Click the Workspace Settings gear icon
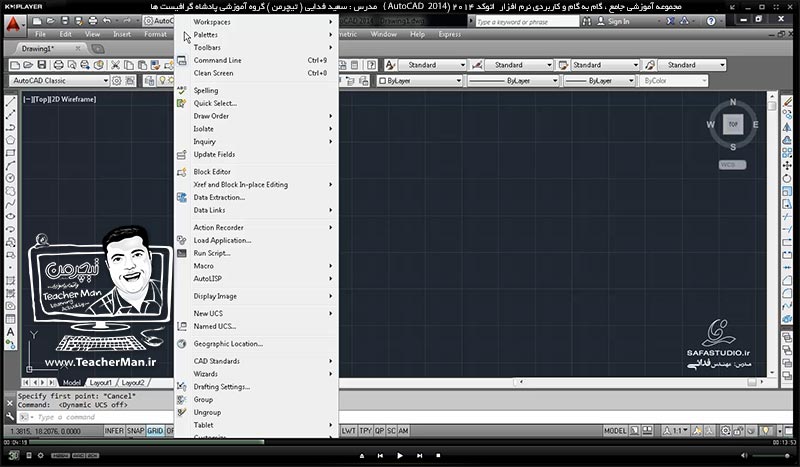The image size is (800, 467). tap(117, 81)
